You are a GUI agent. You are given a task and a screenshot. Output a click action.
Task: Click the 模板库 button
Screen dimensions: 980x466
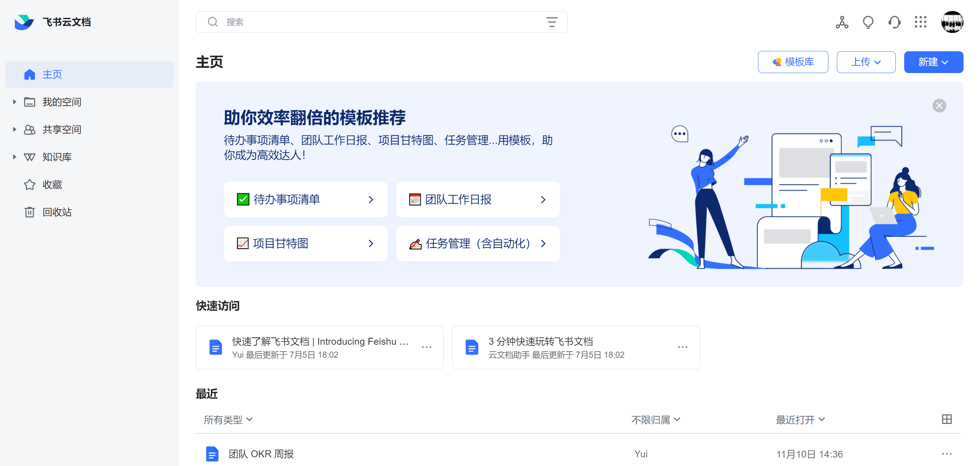tap(793, 62)
